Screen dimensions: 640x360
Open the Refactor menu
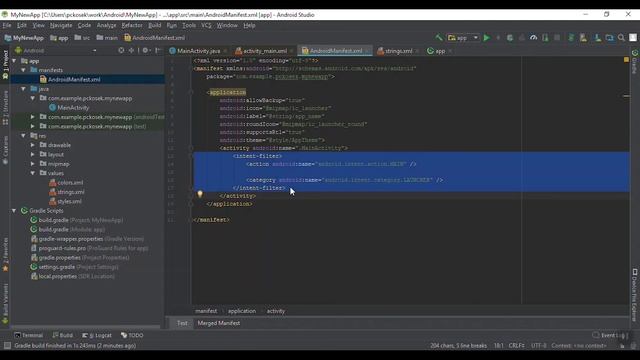(132, 25)
